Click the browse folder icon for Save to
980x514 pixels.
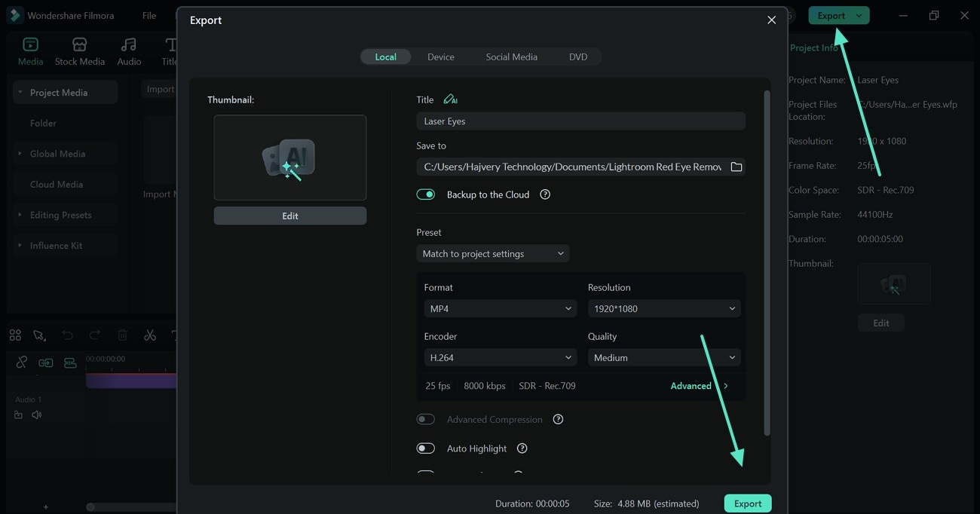(737, 167)
